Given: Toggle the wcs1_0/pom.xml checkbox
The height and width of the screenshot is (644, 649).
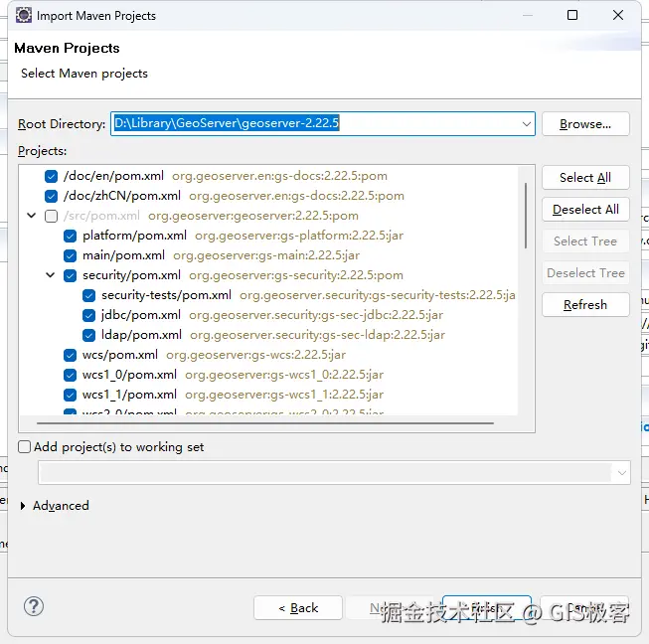Looking at the screenshot, I should click(x=71, y=375).
